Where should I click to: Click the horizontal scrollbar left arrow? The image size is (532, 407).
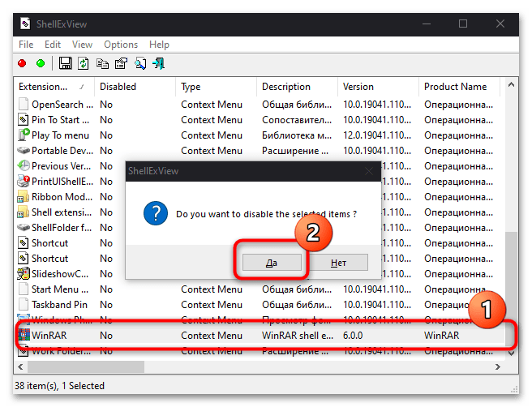(20, 366)
